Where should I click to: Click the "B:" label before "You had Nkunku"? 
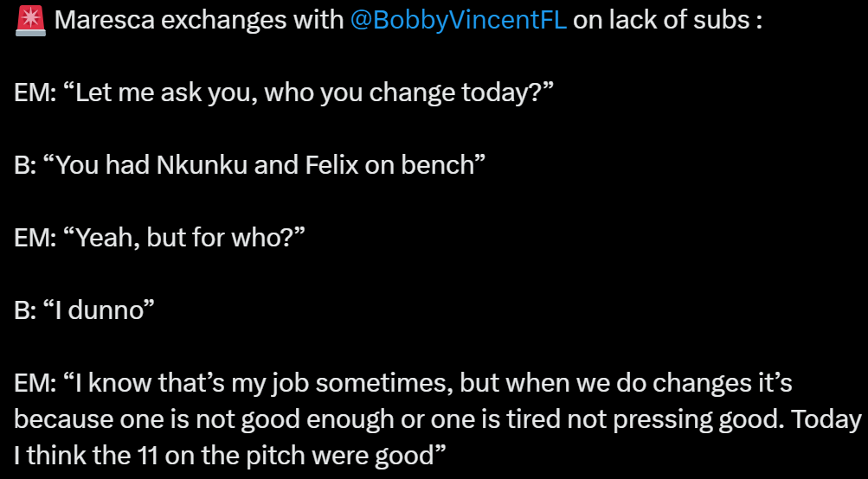25,165
